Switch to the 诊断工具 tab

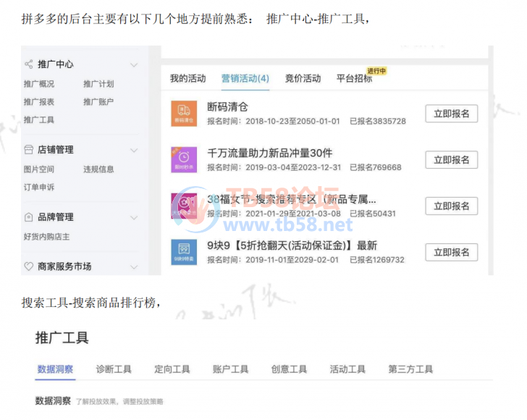tap(114, 369)
